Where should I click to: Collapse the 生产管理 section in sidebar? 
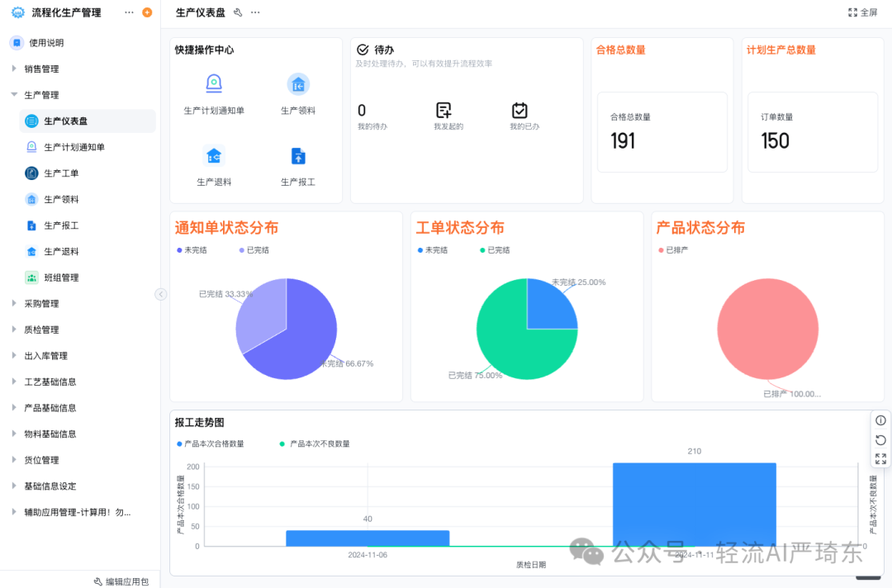tap(37, 94)
